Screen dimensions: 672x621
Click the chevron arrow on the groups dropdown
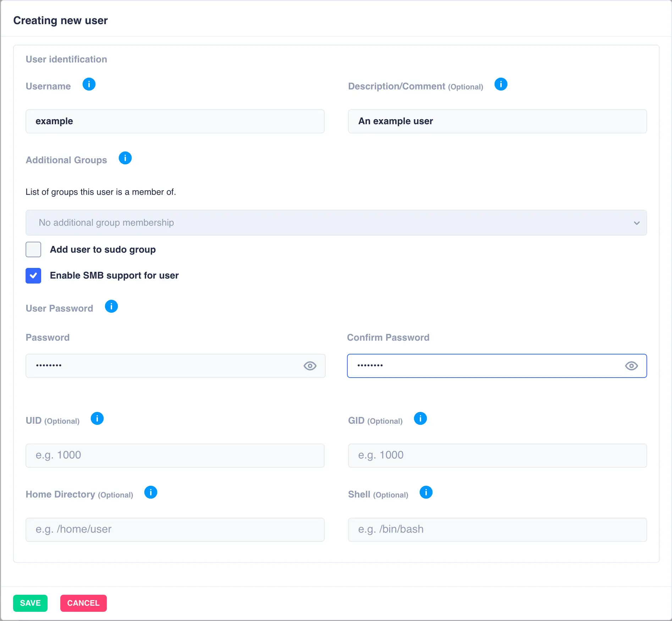click(637, 223)
